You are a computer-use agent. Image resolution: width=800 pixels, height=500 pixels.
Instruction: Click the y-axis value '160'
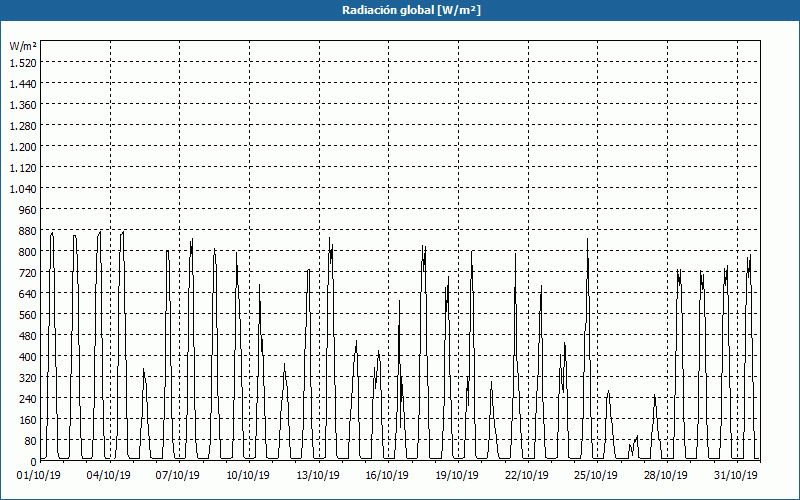pyautogui.click(x=28, y=420)
